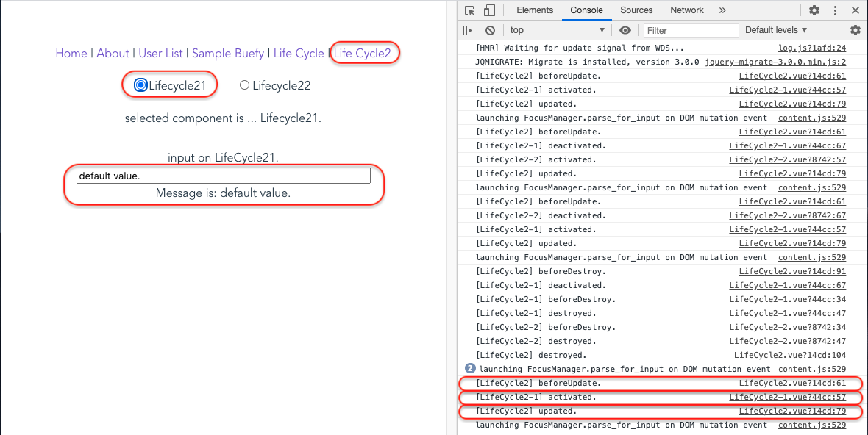Click the [LifeCycle2] destroyed. log entry
868x435 pixels.
(x=531, y=355)
